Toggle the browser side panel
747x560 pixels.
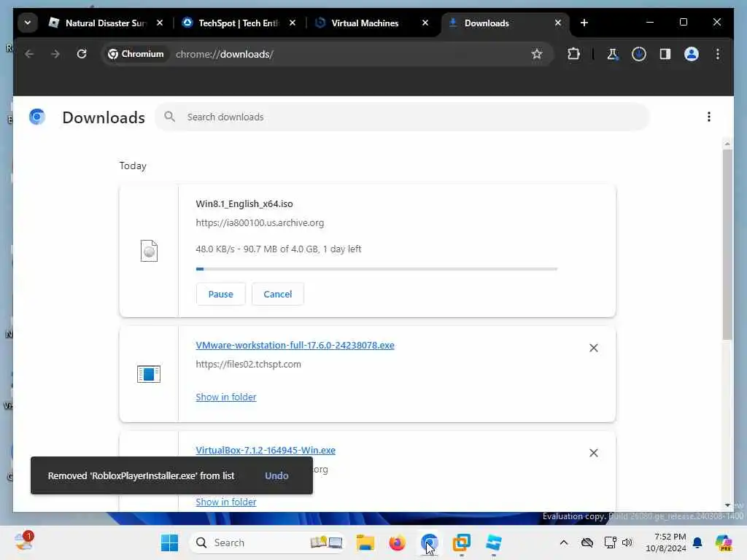(x=665, y=54)
